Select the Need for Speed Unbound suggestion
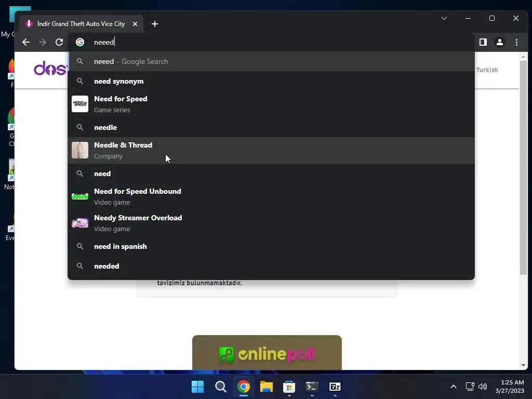The image size is (532, 399). 271,196
